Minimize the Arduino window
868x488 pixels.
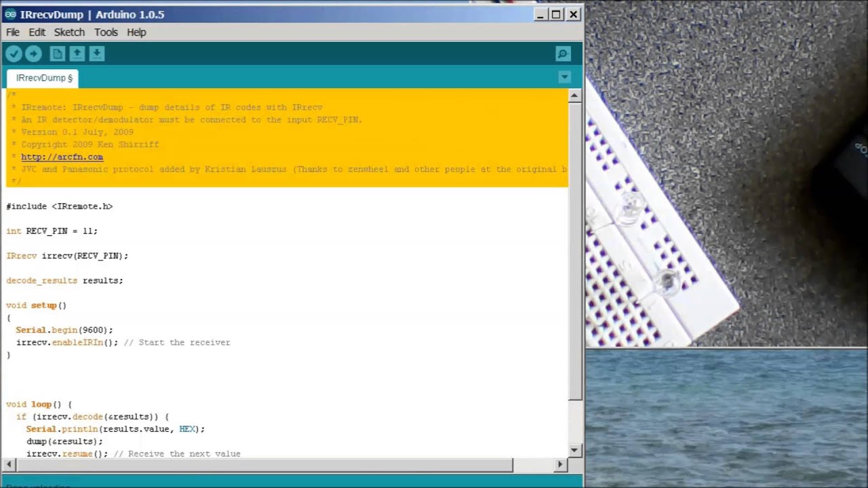click(540, 14)
